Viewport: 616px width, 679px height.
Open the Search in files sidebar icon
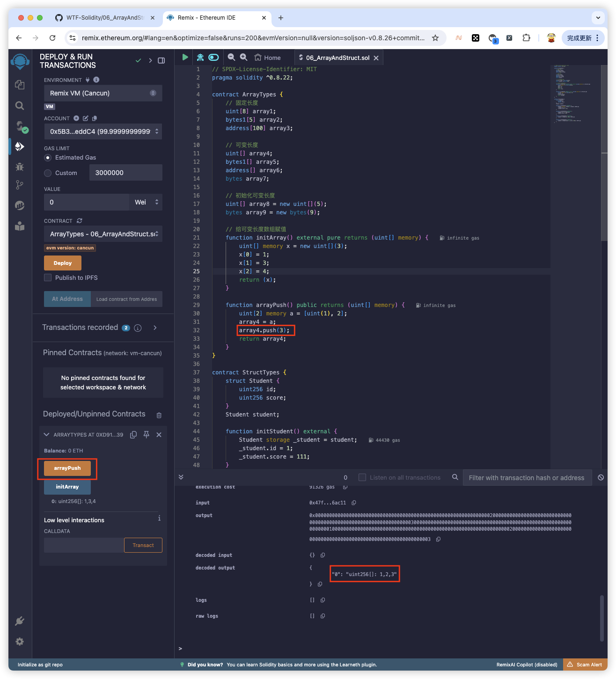tap(20, 106)
